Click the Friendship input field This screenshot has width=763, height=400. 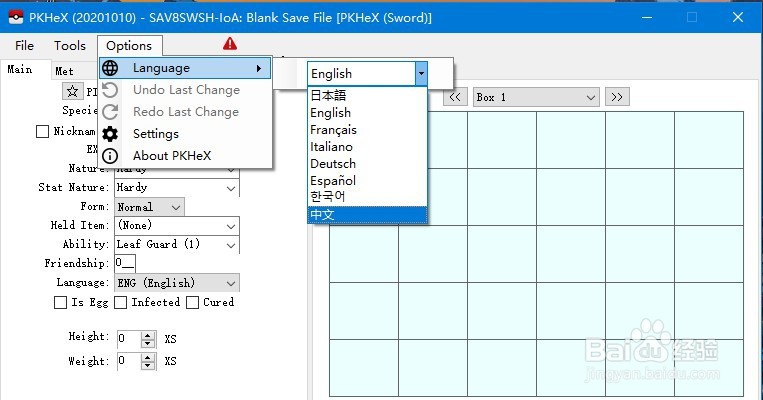point(125,263)
